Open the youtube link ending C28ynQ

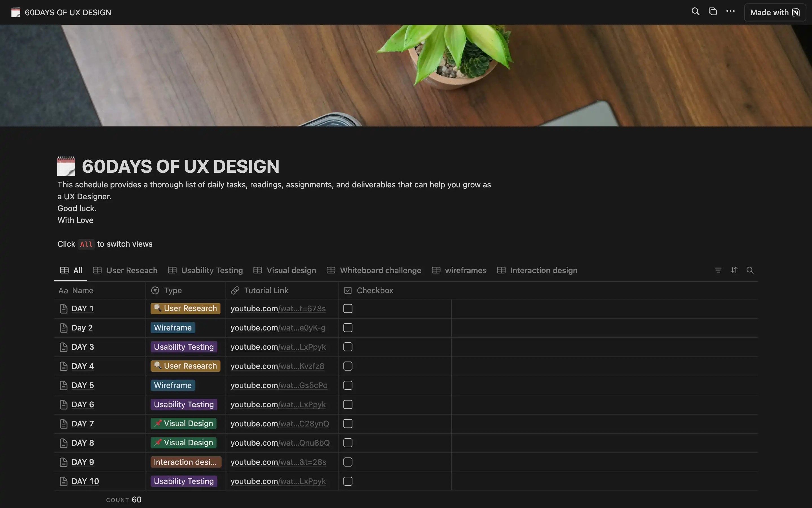(280, 423)
